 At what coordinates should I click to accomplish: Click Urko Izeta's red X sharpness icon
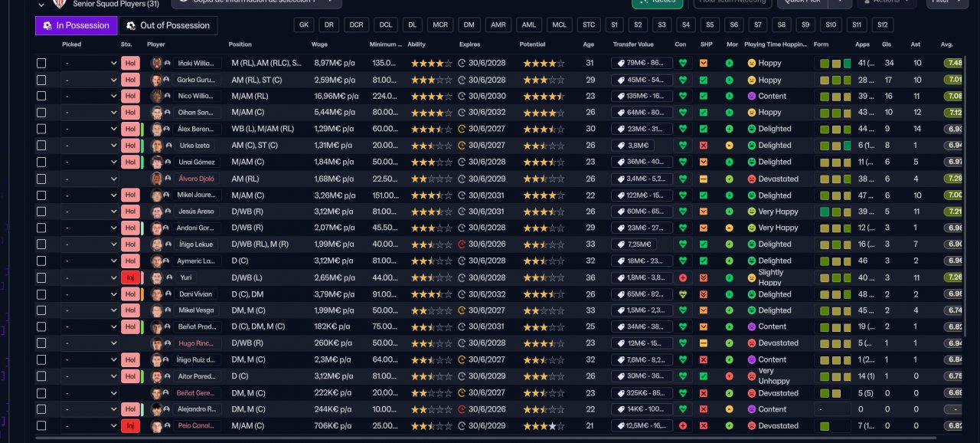tap(704, 146)
